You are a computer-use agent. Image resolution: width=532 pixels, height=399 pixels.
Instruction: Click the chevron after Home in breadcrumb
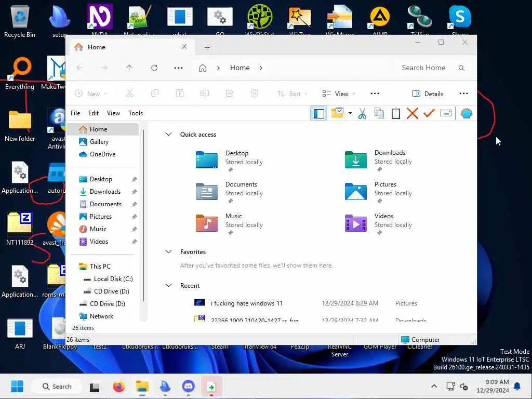click(x=261, y=68)
